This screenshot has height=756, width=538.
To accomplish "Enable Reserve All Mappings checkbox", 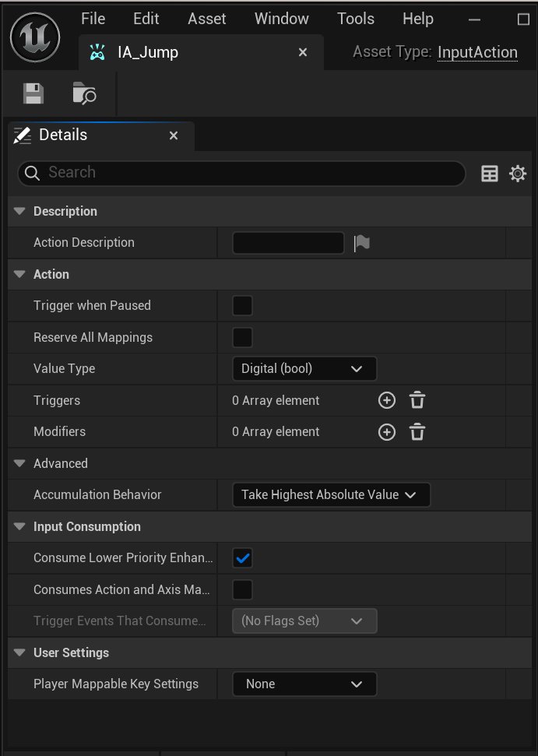I will (242, 337).
